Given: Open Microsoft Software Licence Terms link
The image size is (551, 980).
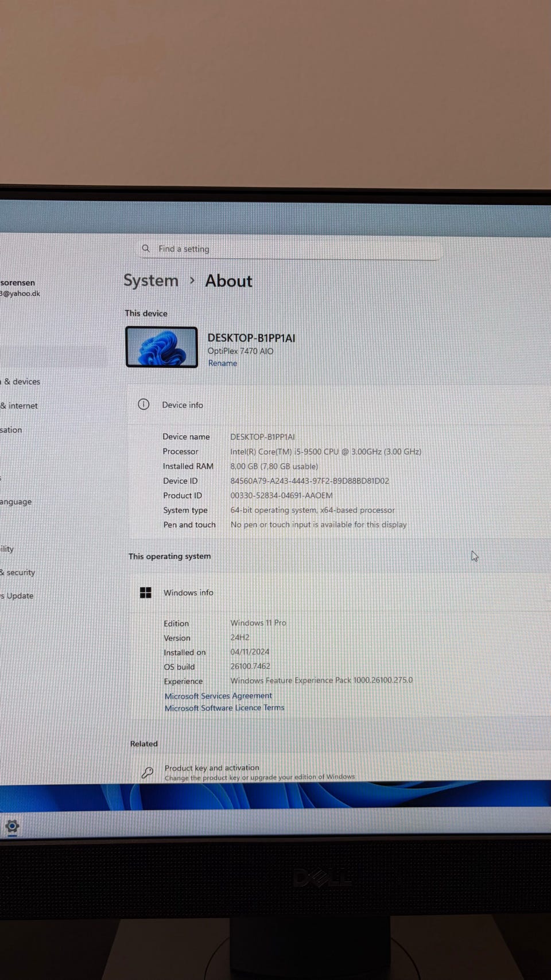Looking at the screenshot, I should tap(224, 708).
